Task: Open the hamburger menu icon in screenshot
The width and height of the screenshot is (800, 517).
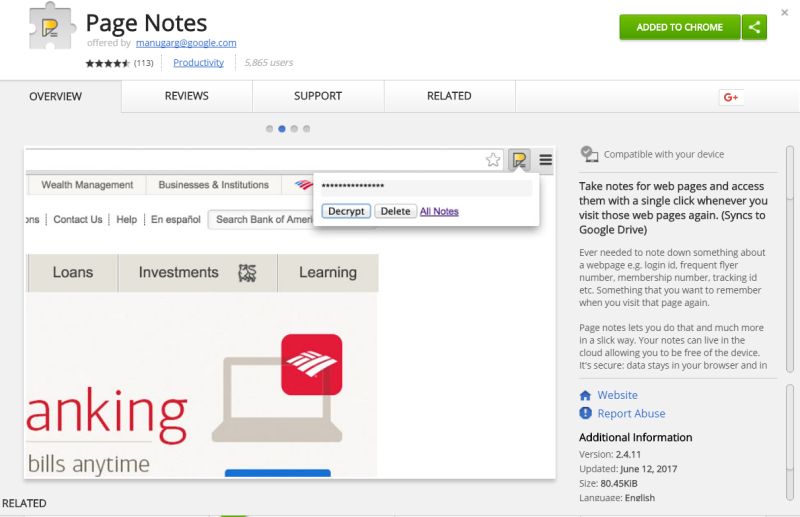Action: (x=545, y=160)
